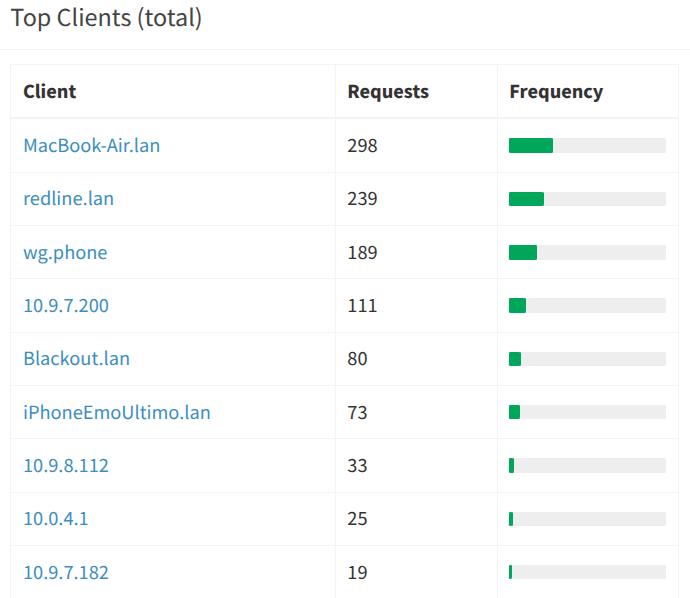Screen dimensions: 690x598
Task: Open the wg.phone client link
Action: point(65,253)
